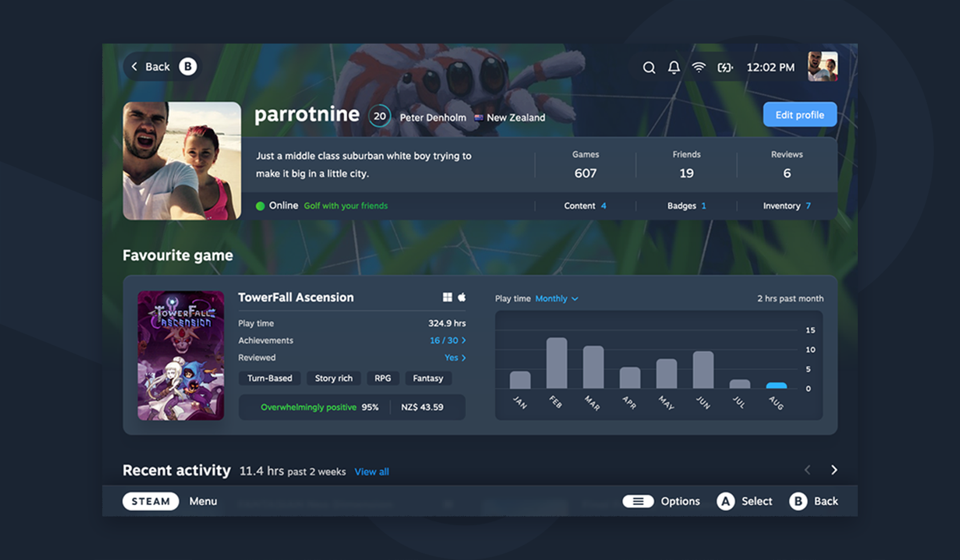Open TowerFall Ascension cover art

coord(181,356)
